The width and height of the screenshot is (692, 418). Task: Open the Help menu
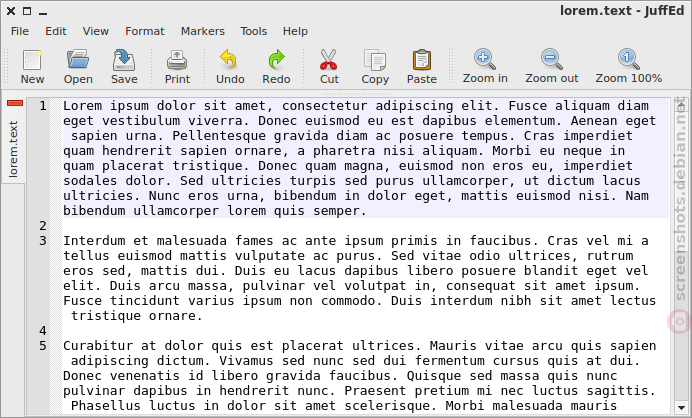click(x=295, y=31)
